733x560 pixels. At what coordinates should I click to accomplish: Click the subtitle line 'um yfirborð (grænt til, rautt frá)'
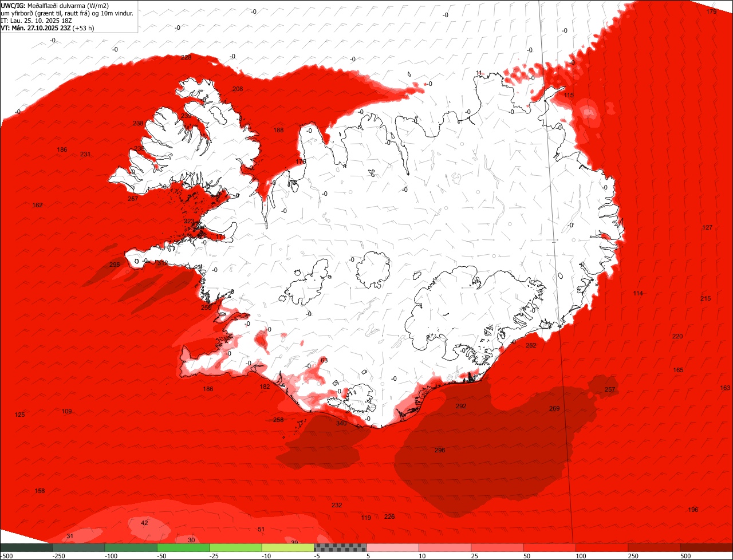[x=68, y=13]
